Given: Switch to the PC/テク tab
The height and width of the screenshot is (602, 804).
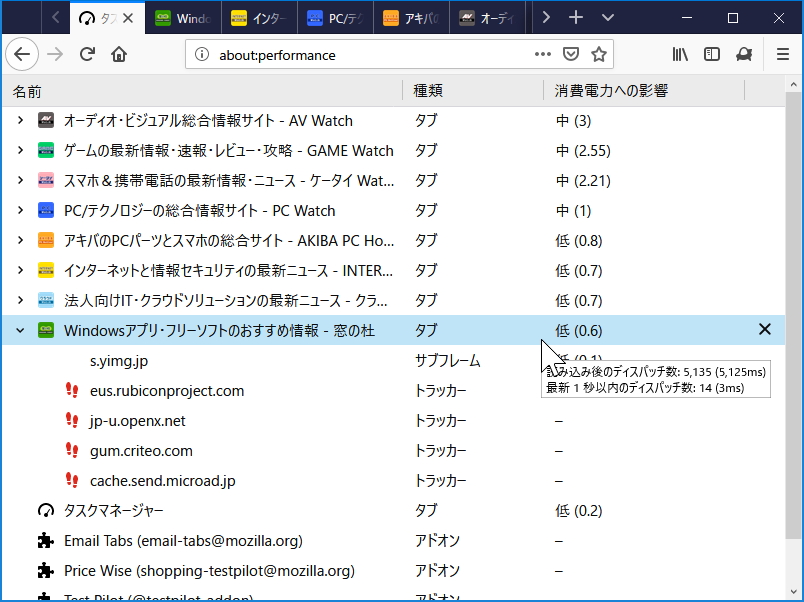Looking at the screenshot, I should (335, 18).
